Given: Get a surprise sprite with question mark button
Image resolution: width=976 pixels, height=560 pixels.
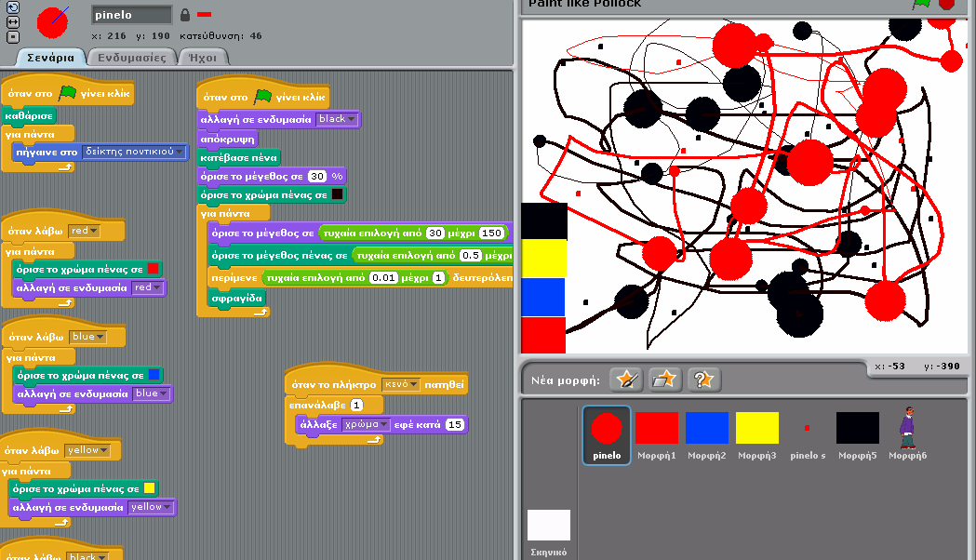Looking at the screenshot, I should tap(703, 379).
